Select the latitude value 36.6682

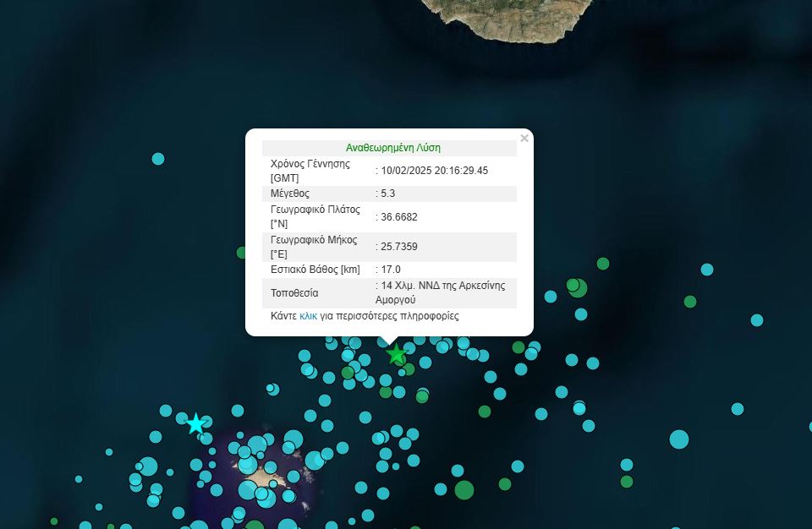coord(399,217)
